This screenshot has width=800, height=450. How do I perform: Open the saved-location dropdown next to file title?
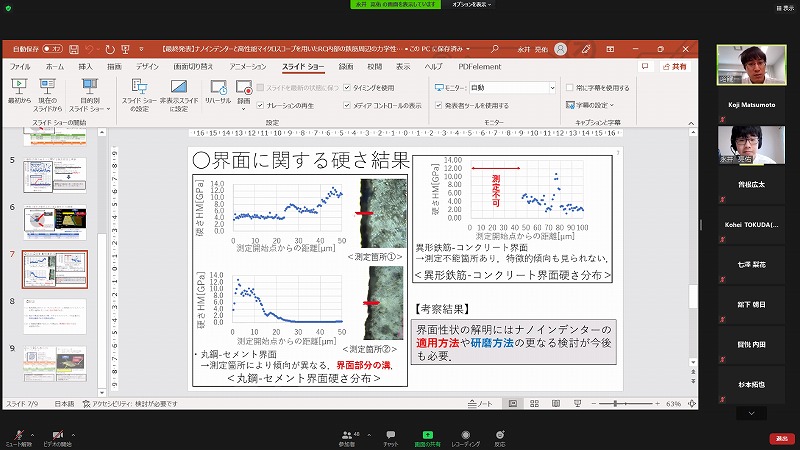[x=467, y=49]
